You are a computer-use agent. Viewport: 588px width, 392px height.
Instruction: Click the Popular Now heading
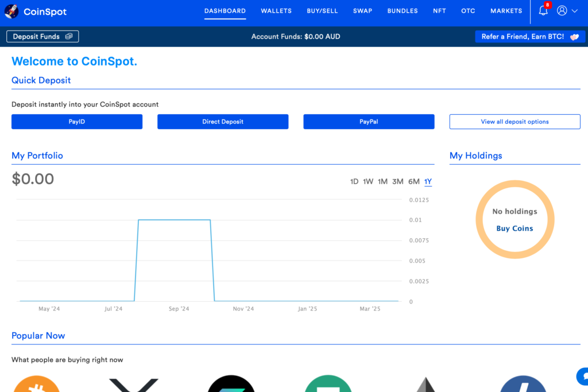point(38,335)
